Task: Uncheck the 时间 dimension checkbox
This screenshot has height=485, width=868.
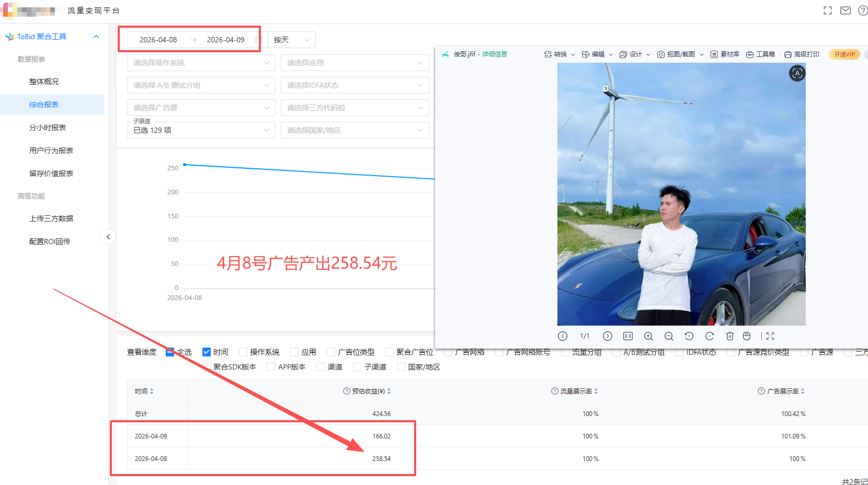Action: pos(207,352)
